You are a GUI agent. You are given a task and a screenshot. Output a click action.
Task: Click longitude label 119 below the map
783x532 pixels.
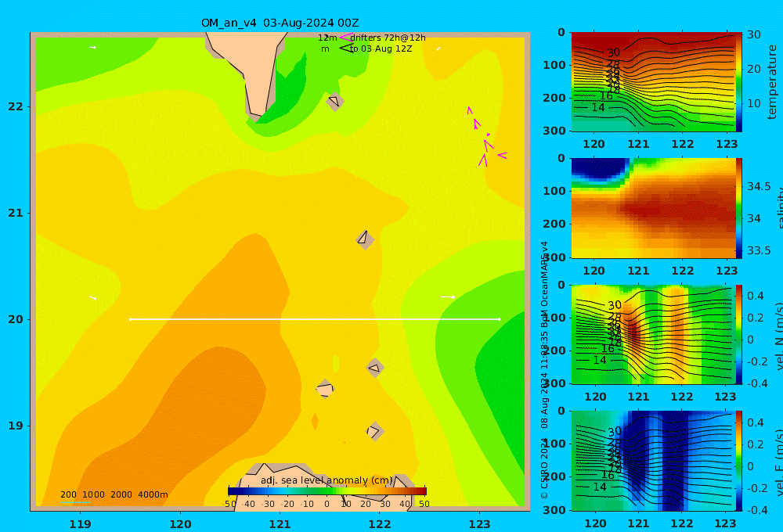[x=80, y=524]
